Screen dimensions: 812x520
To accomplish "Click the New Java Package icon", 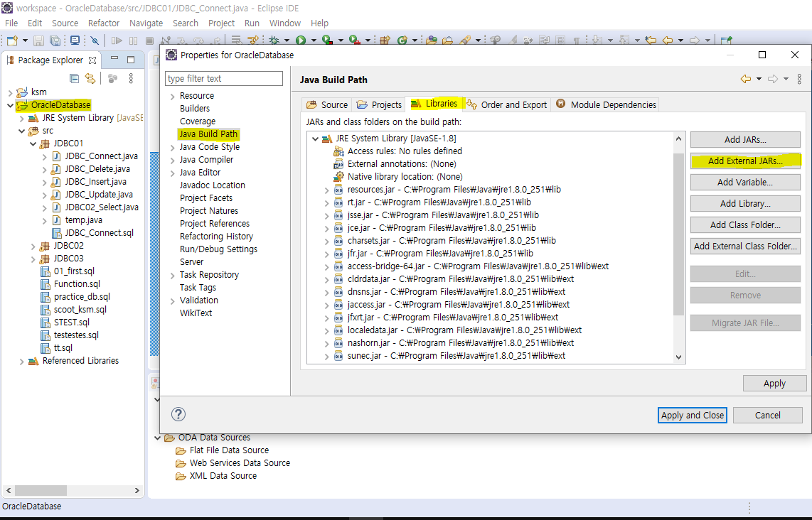I will (385, 40).
